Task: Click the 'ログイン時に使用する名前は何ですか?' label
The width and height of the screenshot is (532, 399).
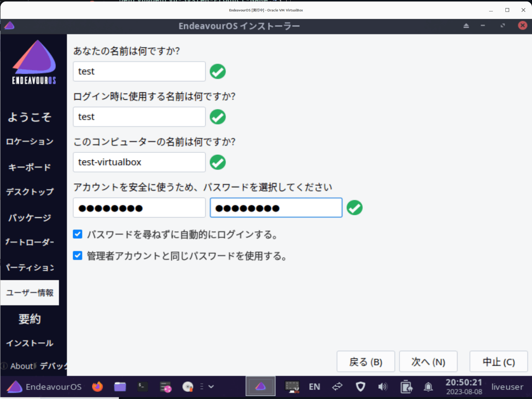Action: point(154,96)
